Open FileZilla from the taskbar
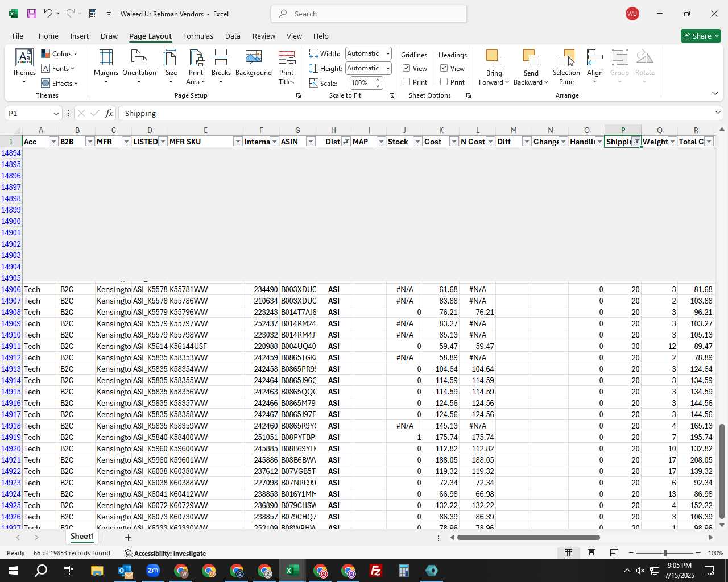 tap(376, 571)
